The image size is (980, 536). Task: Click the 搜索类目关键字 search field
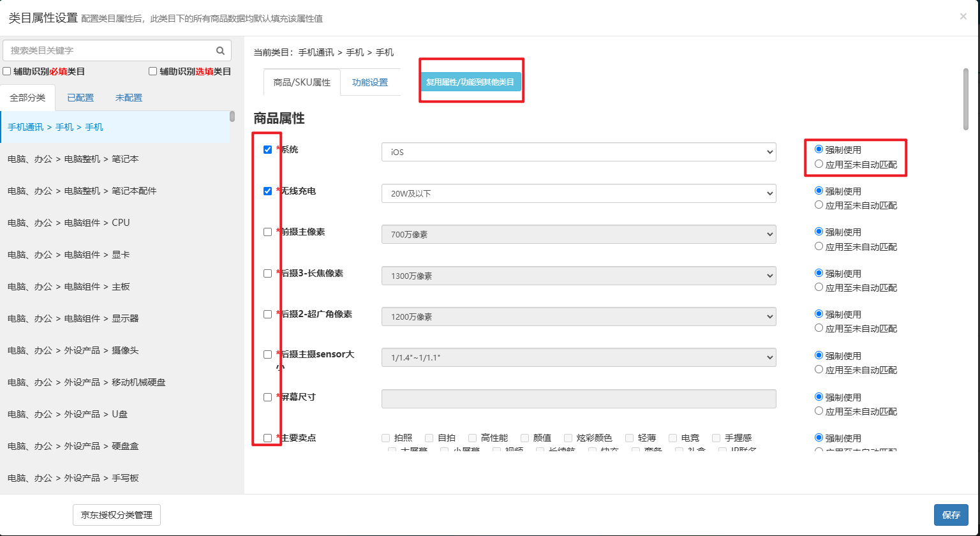point(108,50)
